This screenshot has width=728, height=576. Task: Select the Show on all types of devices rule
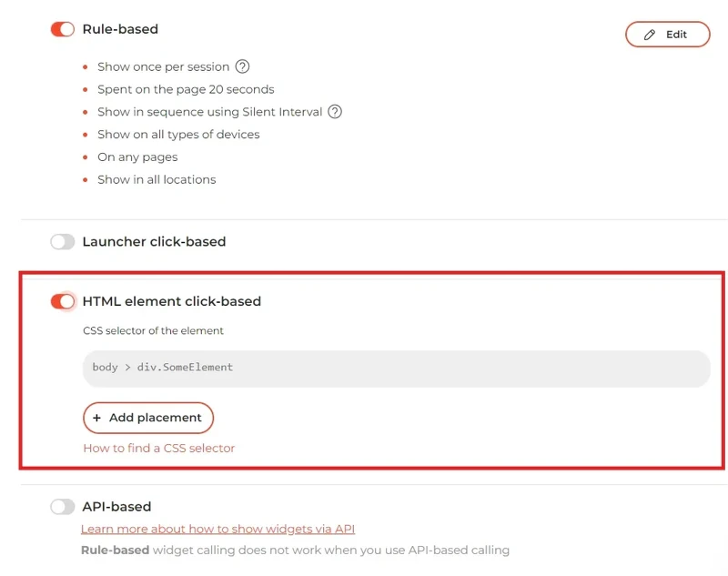click(x=177, y=134)
